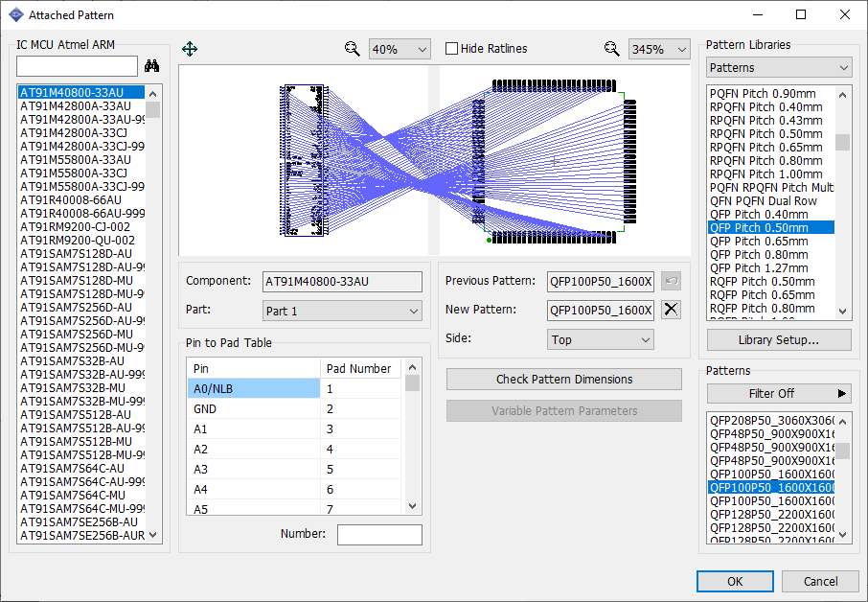Select the GND pin row
The width and height of the screenshot is (868, 602).
click(x=294, y=408)
